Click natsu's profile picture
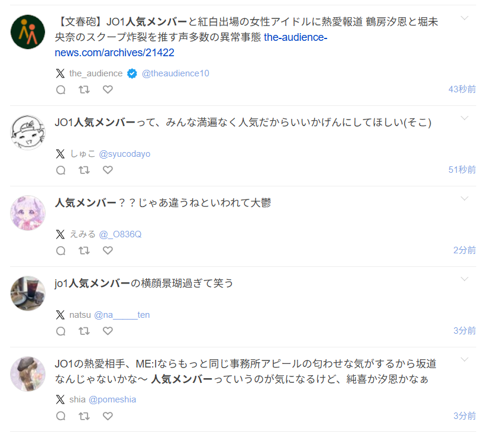 tap(28, 293)
